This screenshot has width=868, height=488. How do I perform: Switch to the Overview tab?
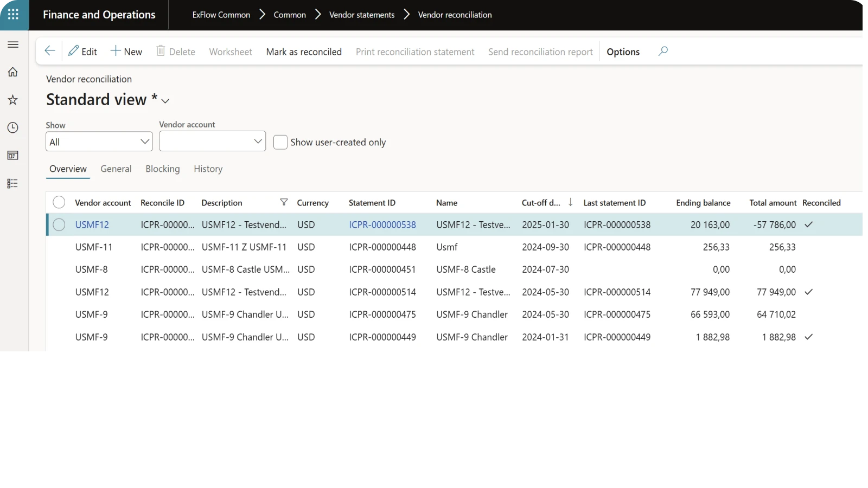coord(68,169)
